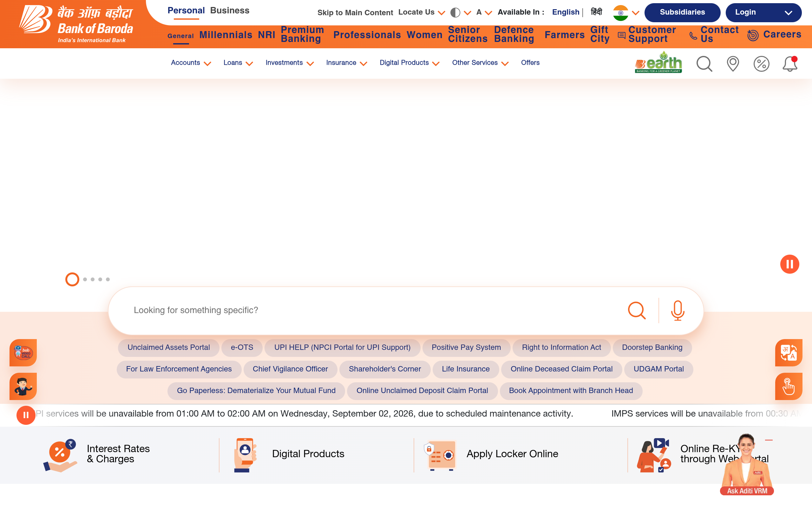The image size is (812, 508).
Task: Pause the hero banner carousel
Action: (x=789, y=264)
